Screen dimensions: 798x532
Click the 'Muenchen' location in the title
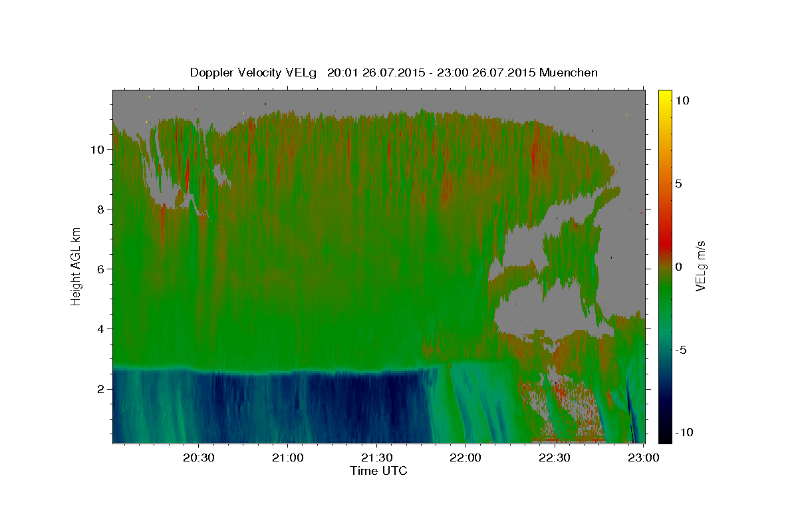[569, 72]
